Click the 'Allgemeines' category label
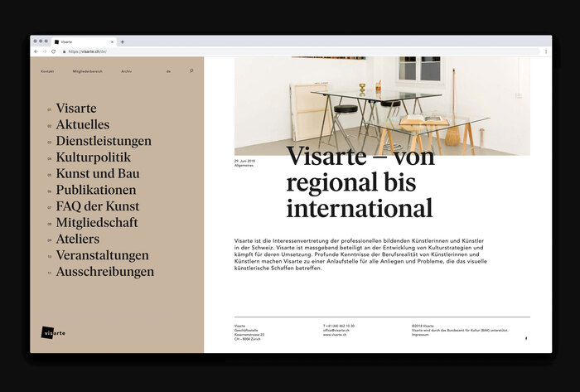580x392 pixels. click(244, 166)
